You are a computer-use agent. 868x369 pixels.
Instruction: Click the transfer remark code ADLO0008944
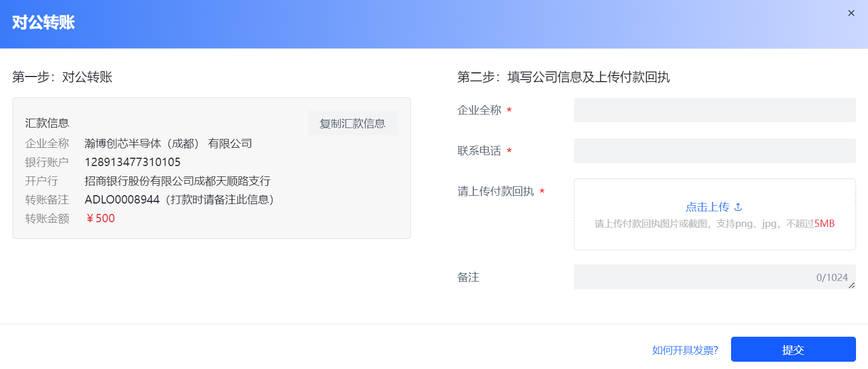coord(122,200)
